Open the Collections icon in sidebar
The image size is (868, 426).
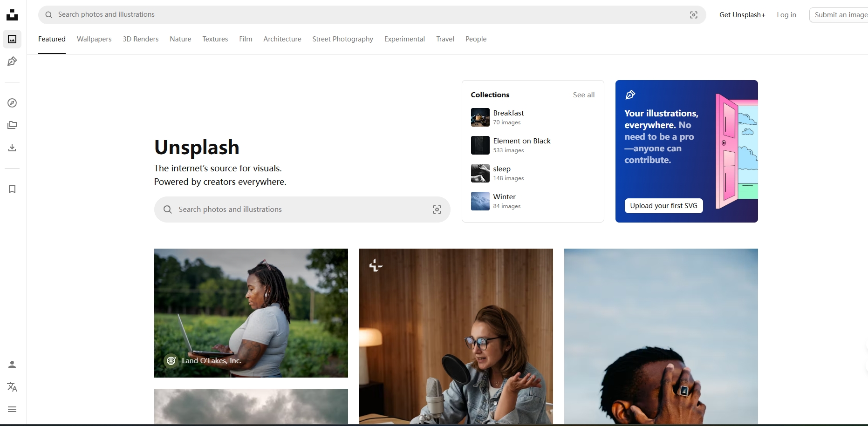12,125
